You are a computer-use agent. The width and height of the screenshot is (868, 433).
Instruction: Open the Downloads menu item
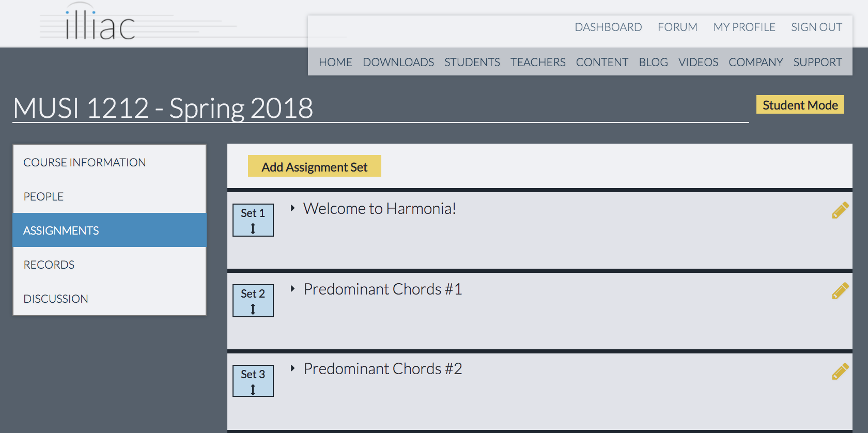(398, 62)
